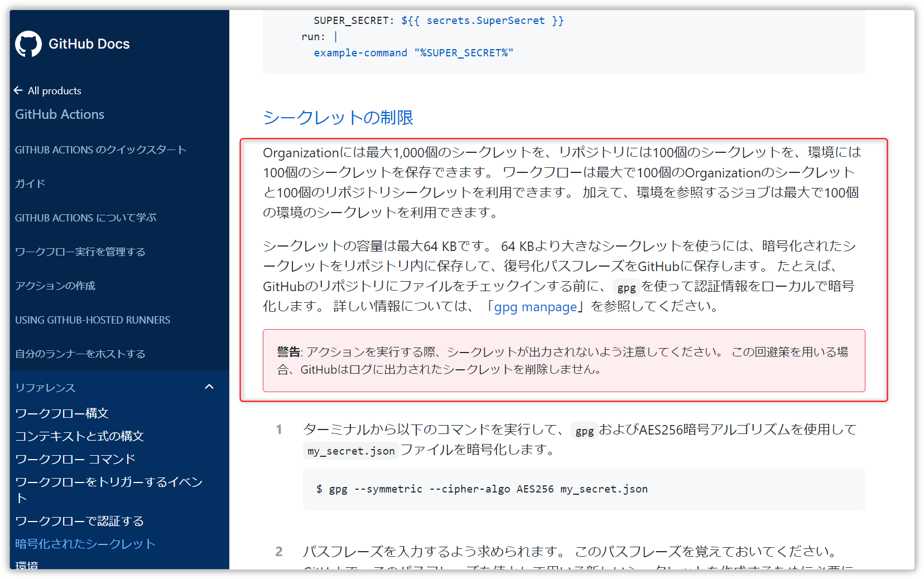Open USING GITHUB-HOSTED RUNNERS section
Image resolution: width=924 pixels, height=579 pixels.
[x=93, y=320]
